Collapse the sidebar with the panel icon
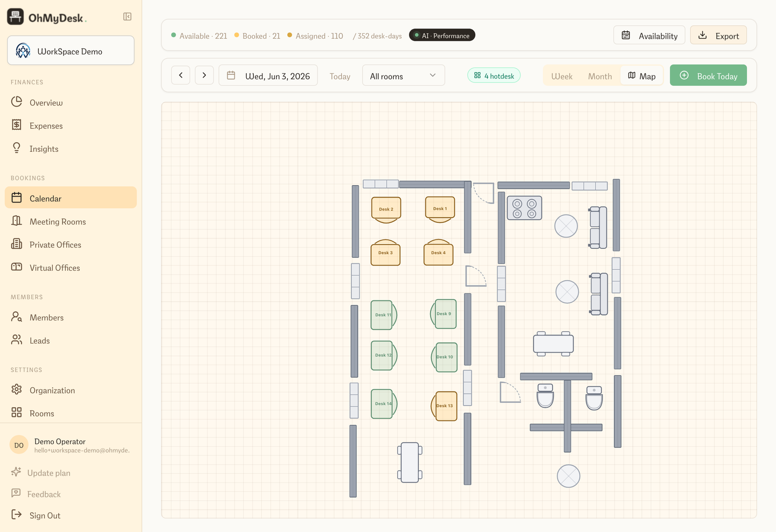Screen dimensions: 776x532 point(127,17)
